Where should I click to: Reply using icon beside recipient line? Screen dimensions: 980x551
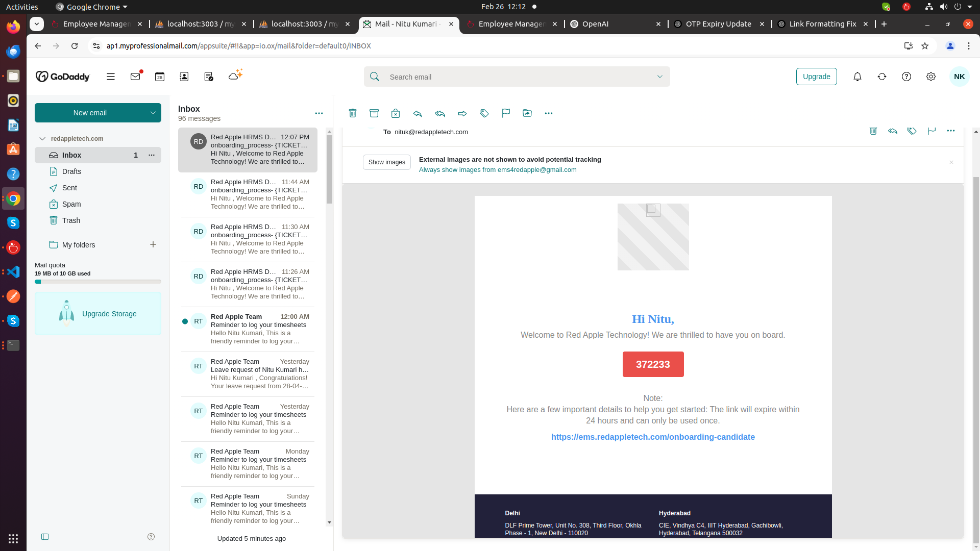click(x=893, y=131)
